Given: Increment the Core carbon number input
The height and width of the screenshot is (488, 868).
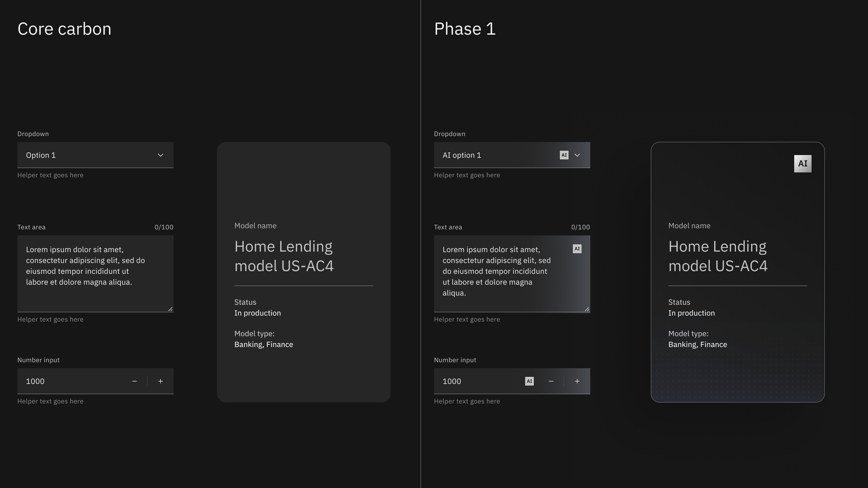Looking at the screenshot, I should point(160,381).
